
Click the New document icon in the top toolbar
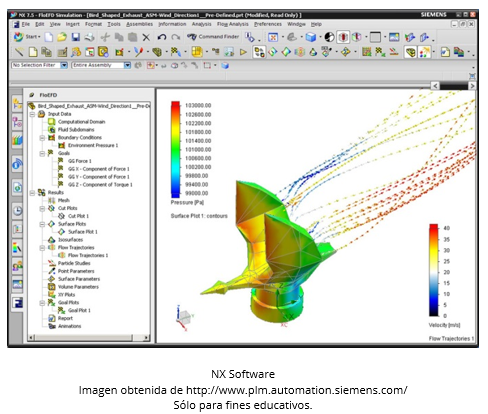click(x=49, y=37)
